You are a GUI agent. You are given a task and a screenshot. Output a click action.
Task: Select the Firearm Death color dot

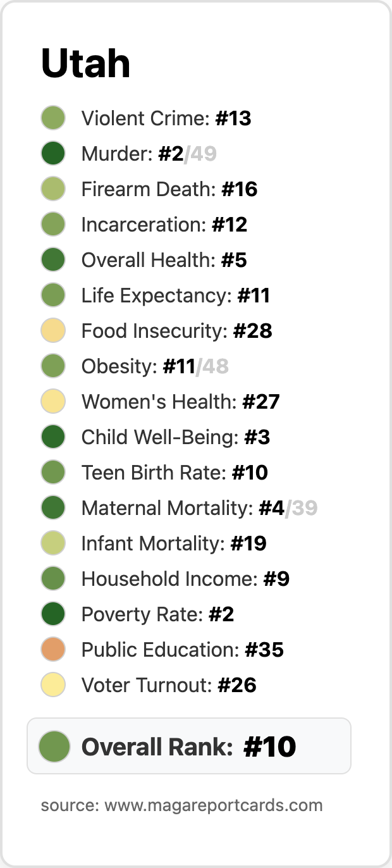coord(53,189)
